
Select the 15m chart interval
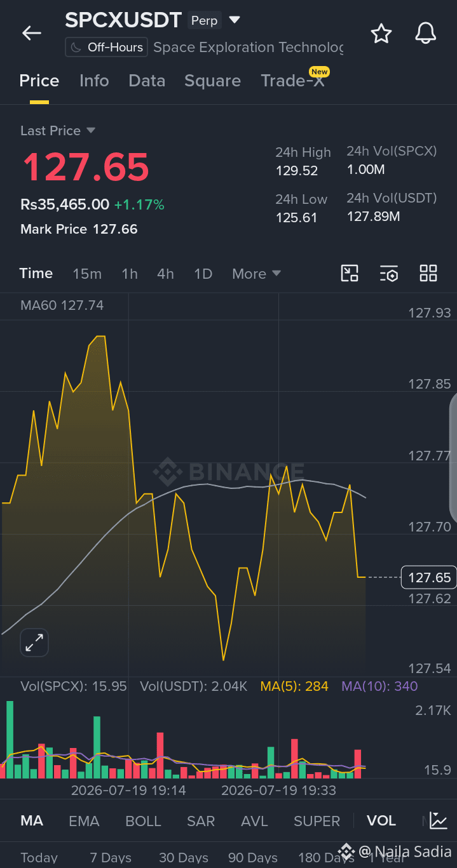[87, 274]
